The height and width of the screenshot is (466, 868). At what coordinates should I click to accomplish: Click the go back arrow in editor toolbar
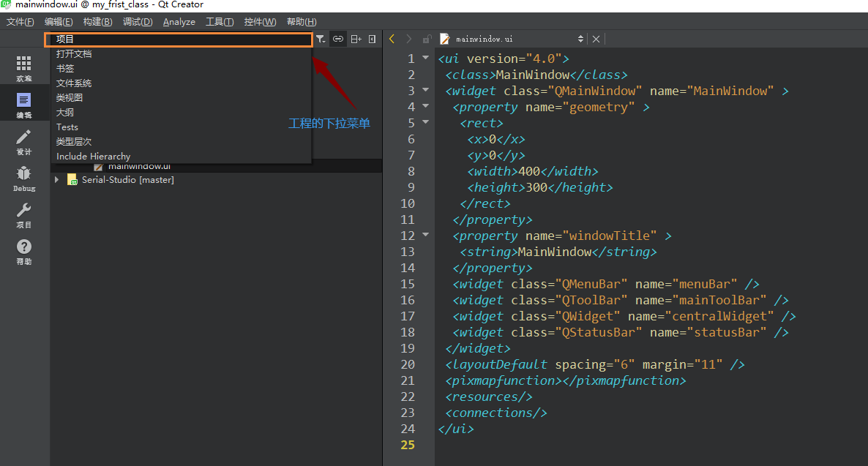pyautogui.click(x=392, y=39)
